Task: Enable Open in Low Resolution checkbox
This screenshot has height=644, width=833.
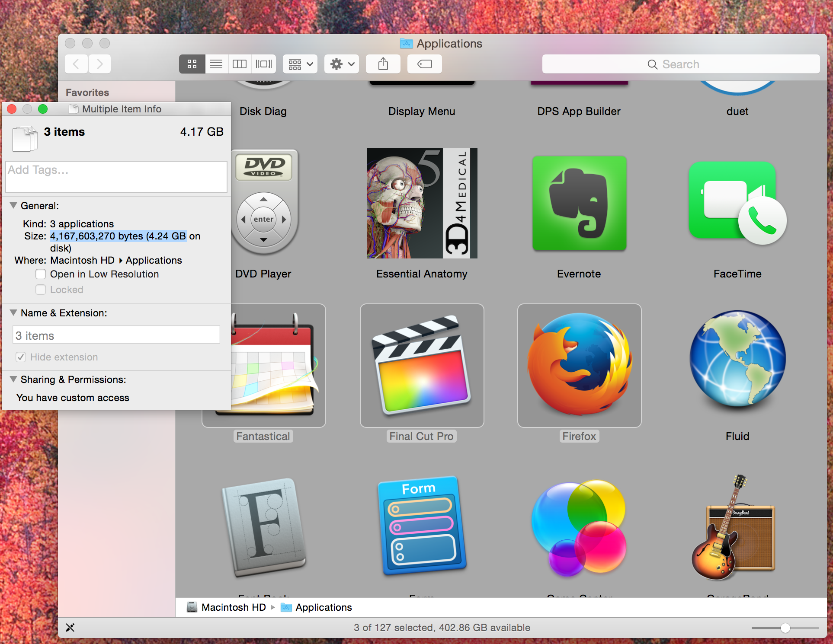Action: pyautogui.click(x=41, y=274)
